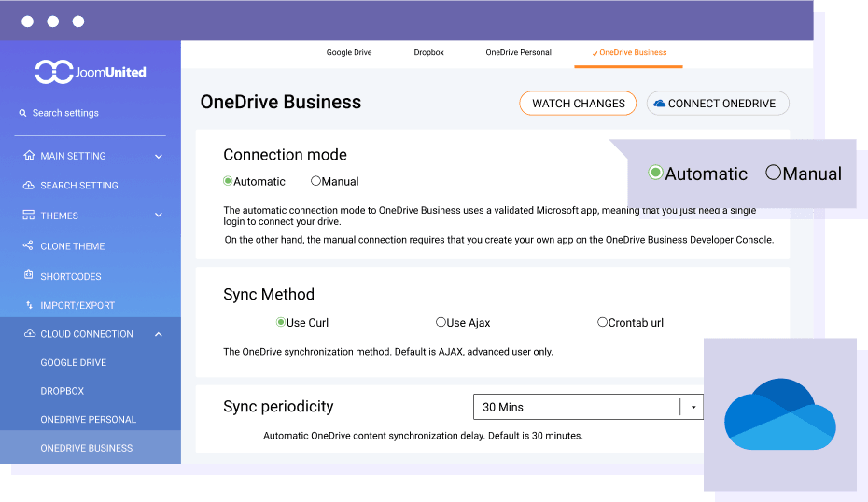868x502 pixels.
Task: Click the JoomUnited logo icon
Action: (x=53, y=72)
